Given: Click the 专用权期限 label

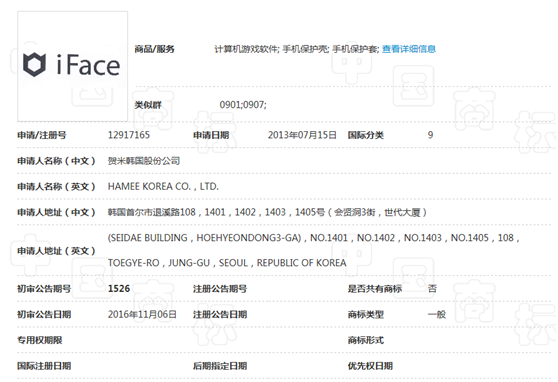Looking at the screenshot, I should coord(40,340).
